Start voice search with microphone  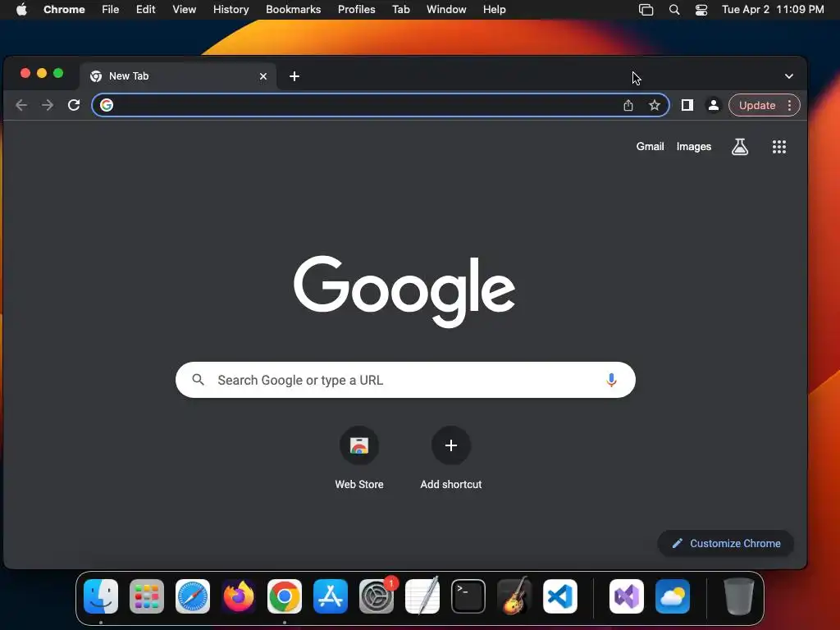(x=611, y=380)
